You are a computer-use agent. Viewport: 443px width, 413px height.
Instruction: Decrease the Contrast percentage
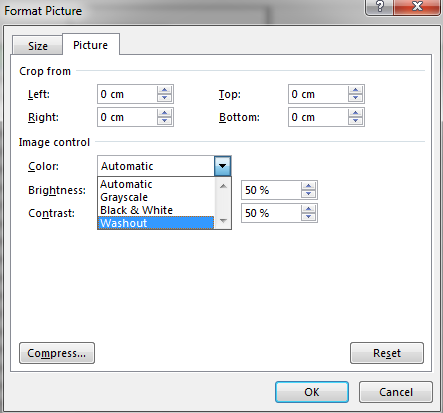tap(308, 217)
